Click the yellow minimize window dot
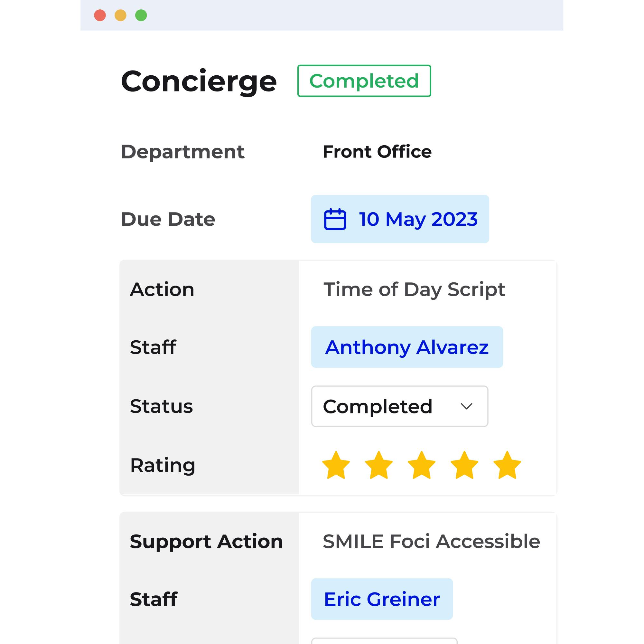Screen dimensions: 644x644 120,15
